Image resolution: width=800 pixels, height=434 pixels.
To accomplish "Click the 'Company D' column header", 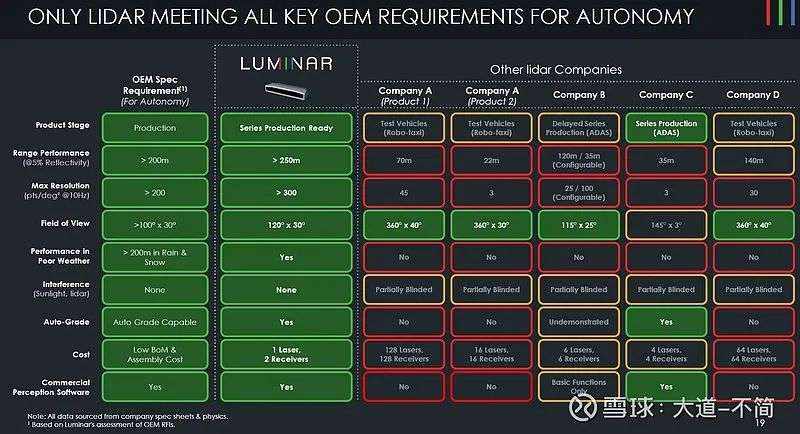I will [753, 95].
